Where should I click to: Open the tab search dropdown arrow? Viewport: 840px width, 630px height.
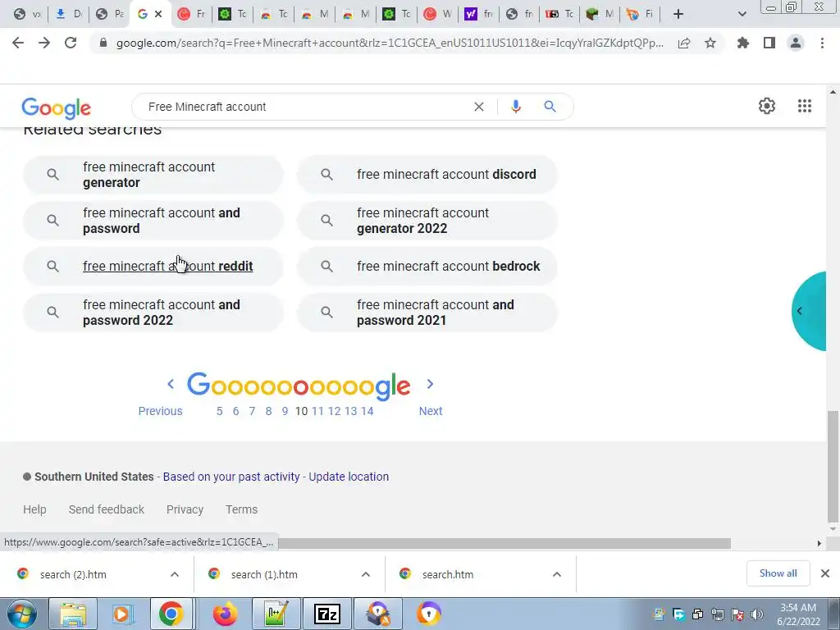742,14
